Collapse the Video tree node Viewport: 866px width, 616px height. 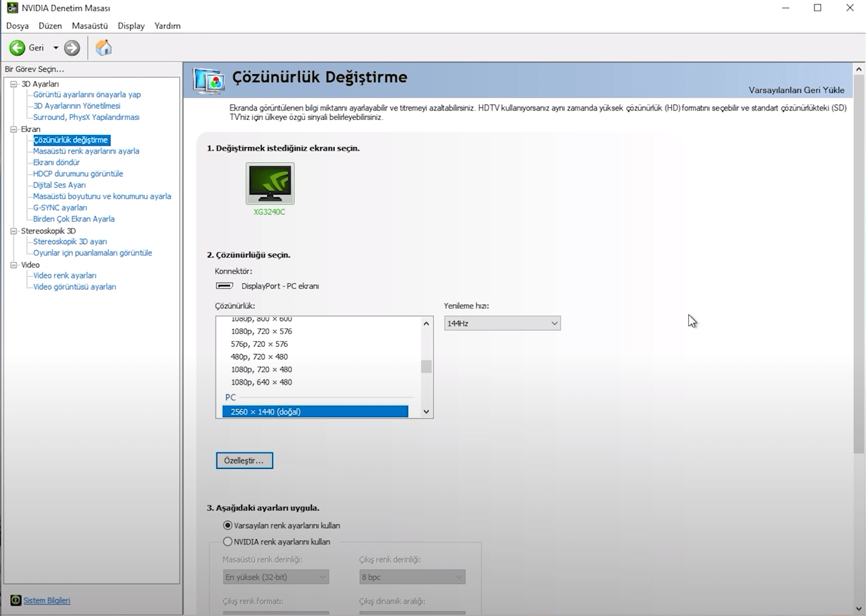(14, 265)
